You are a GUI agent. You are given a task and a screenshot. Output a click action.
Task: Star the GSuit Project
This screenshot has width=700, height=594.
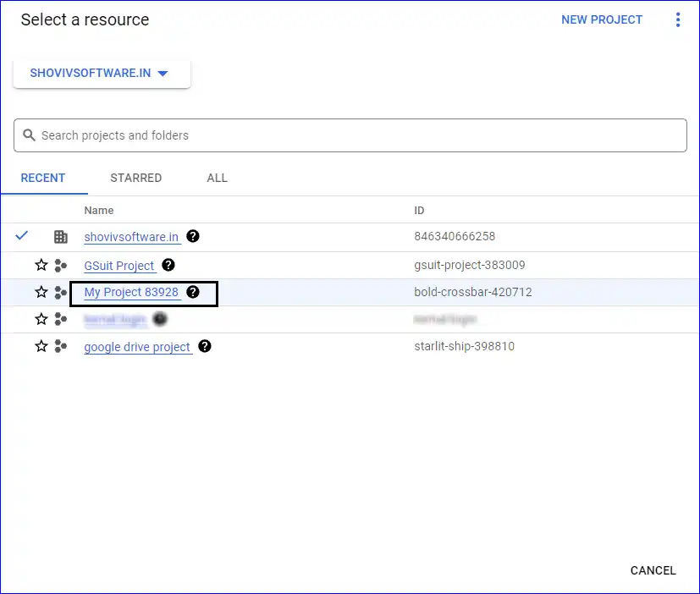point(41,266)
